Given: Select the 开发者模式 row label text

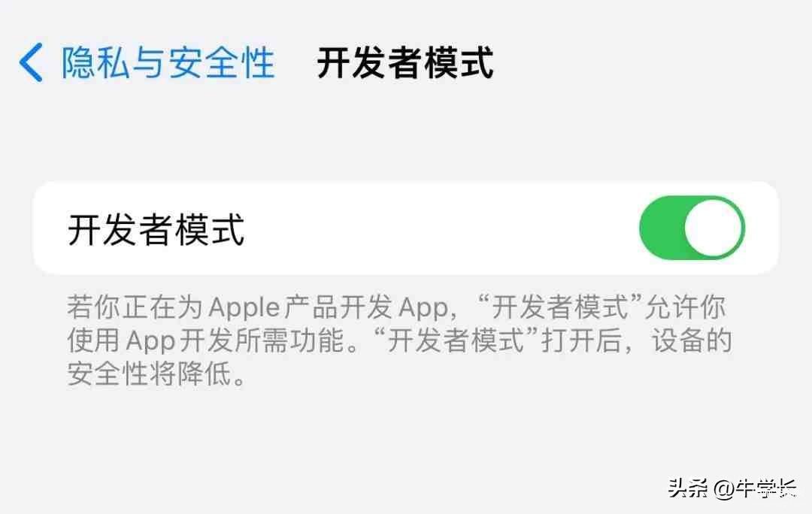Looking at the screenshot, I should [156, 228].
